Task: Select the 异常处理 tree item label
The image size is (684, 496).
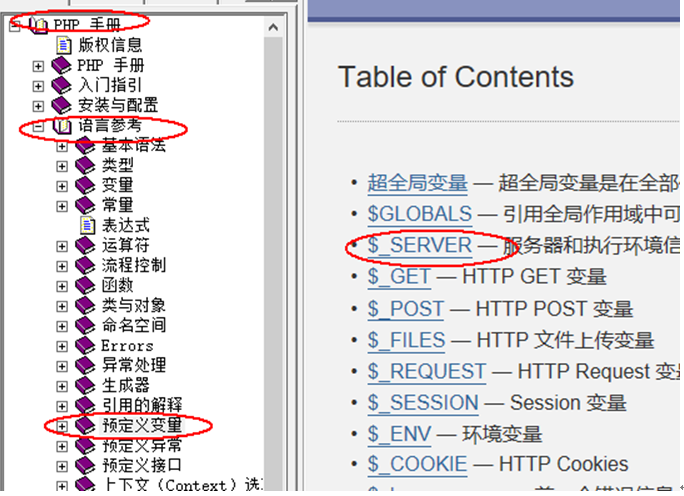Action: (134, 366)
